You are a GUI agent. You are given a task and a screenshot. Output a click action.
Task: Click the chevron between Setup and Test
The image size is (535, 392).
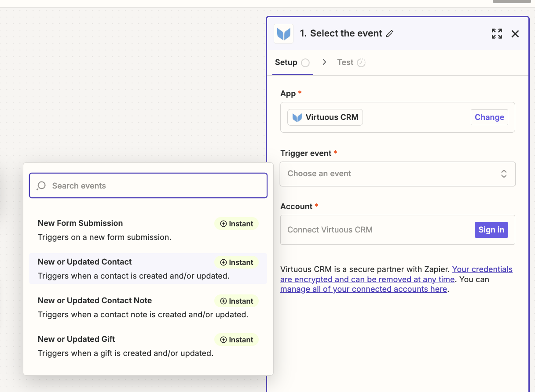324,62
